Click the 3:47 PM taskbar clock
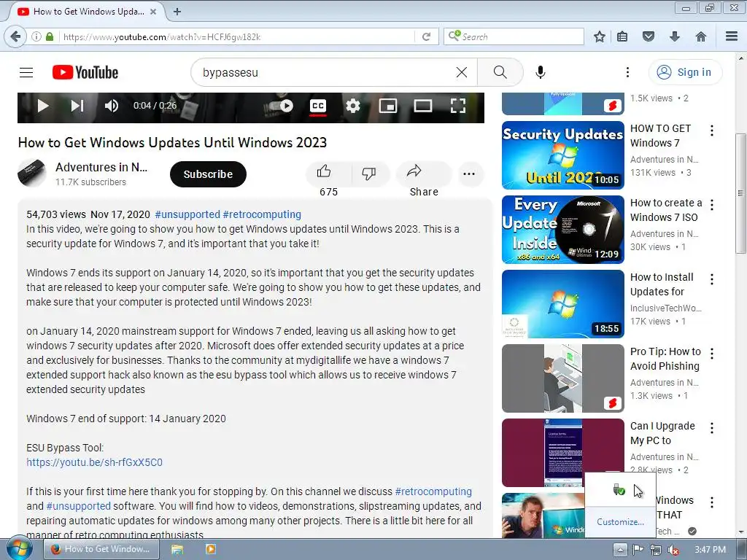 (x=710, y=550)
